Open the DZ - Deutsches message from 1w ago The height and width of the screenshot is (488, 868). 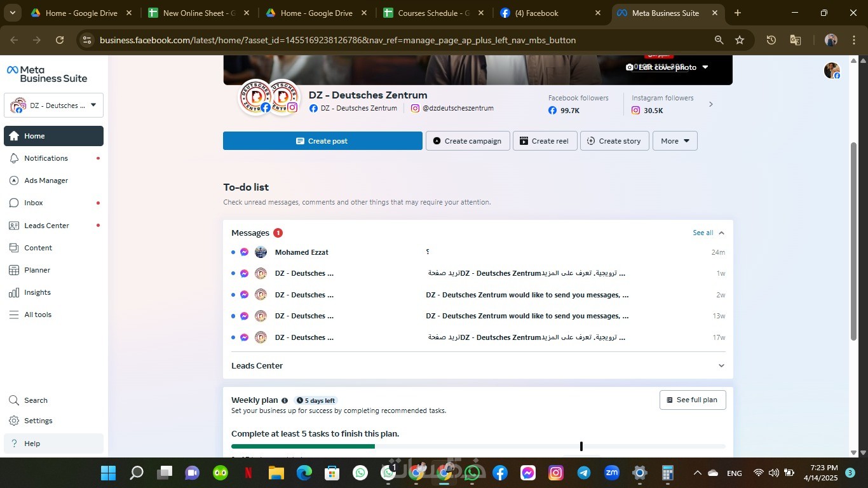coord(478,273)
